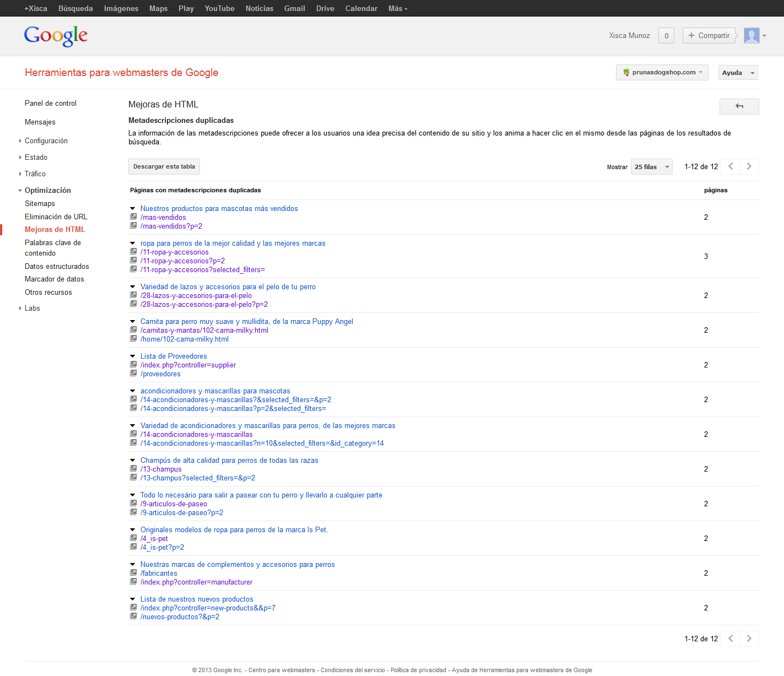
Task: Open Eliminación de URL in sidebar
Action: 56,217
